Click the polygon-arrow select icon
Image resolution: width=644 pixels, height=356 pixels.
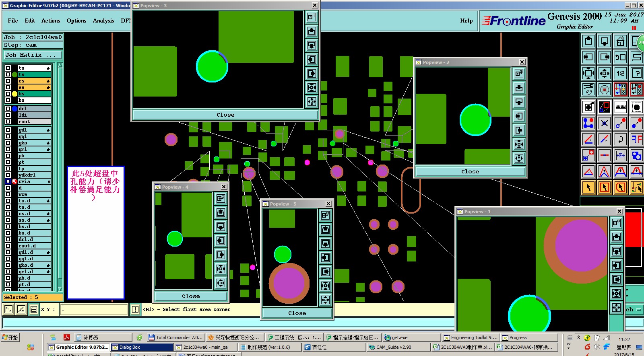(621, 187)
